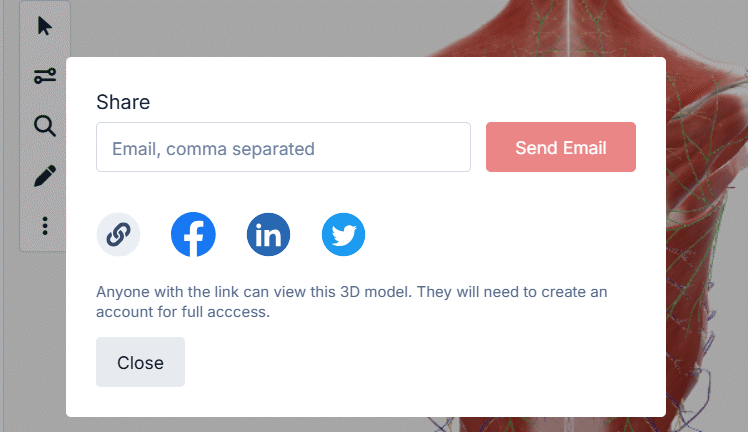The image size is (748, 432).
Task: Click the link access notice text
Action: pos(350,302)
